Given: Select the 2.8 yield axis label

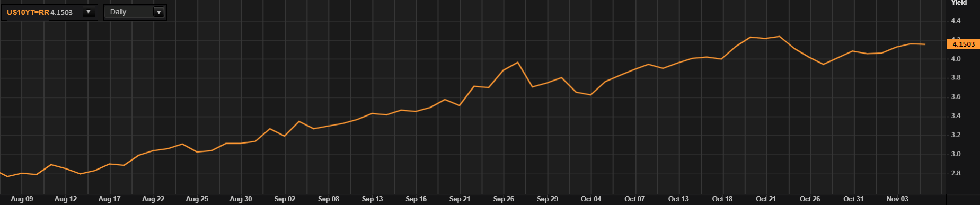Looking at the screenshot, I should [x=956, y=173].
